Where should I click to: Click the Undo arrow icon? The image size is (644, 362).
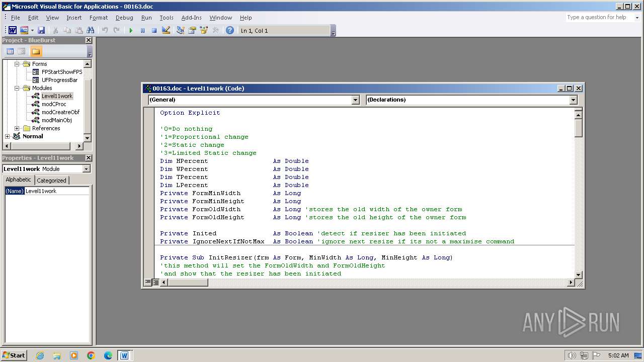[105, 31]
